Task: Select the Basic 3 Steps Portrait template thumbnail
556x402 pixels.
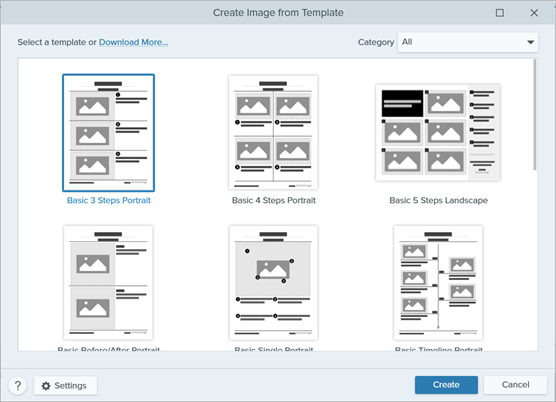Action: 109,133
